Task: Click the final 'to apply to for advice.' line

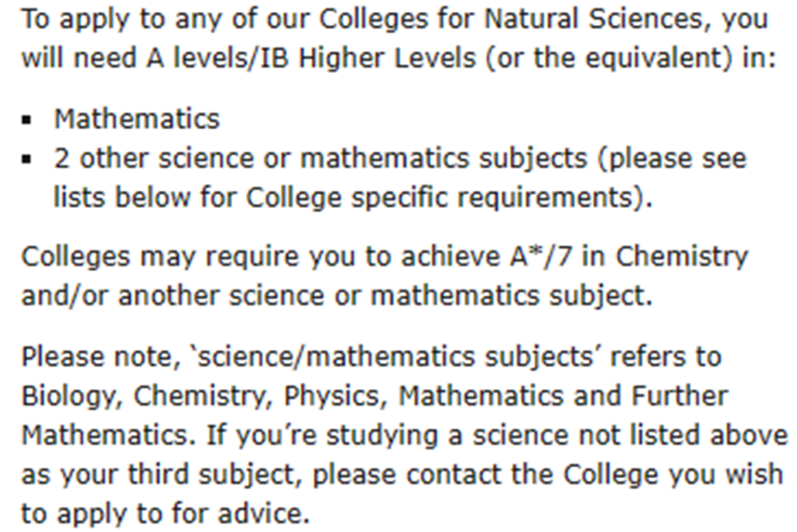Action: [165, 514]
